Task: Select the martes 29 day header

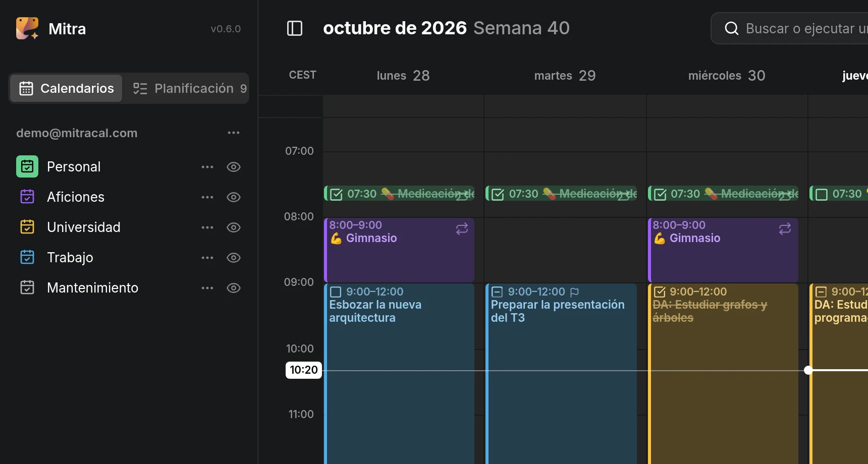Action: point(565,76)
